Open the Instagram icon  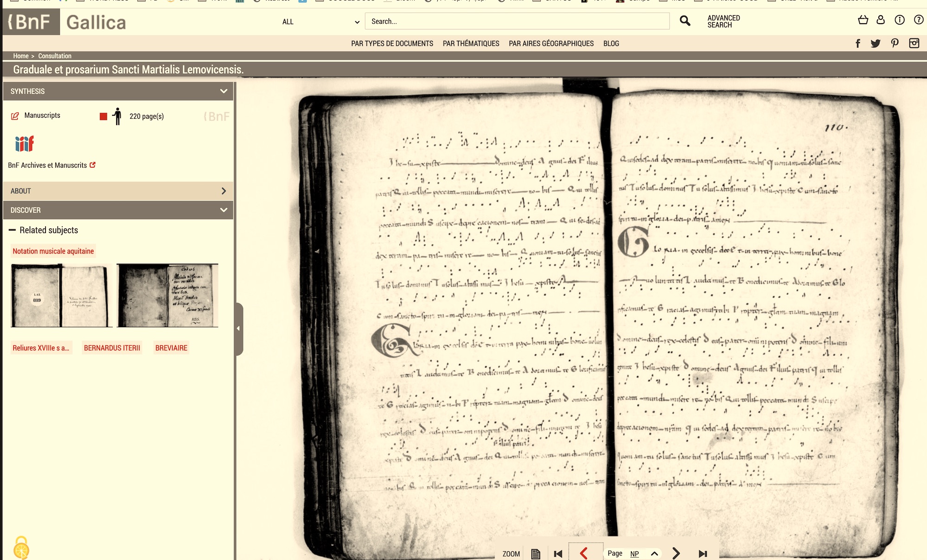[x=914, y=43]
